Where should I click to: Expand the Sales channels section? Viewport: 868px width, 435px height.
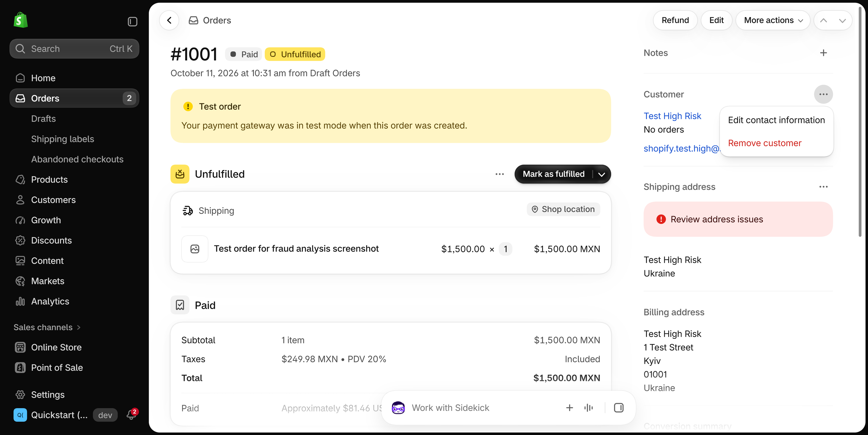click(47, 327)
